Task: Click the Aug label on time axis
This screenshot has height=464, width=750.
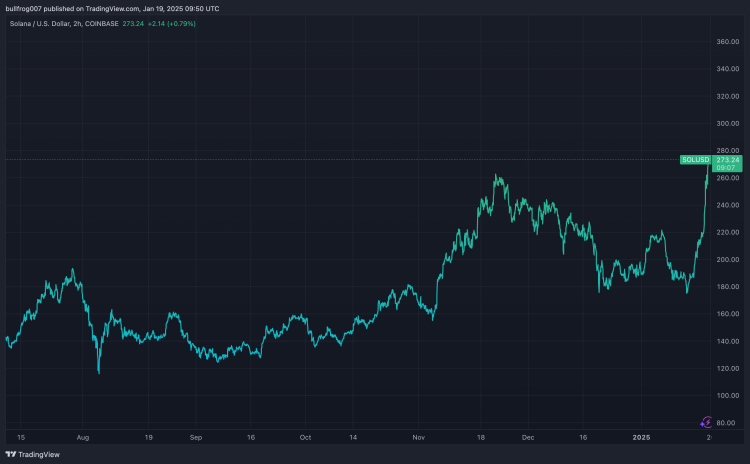Action: point(83,437)
